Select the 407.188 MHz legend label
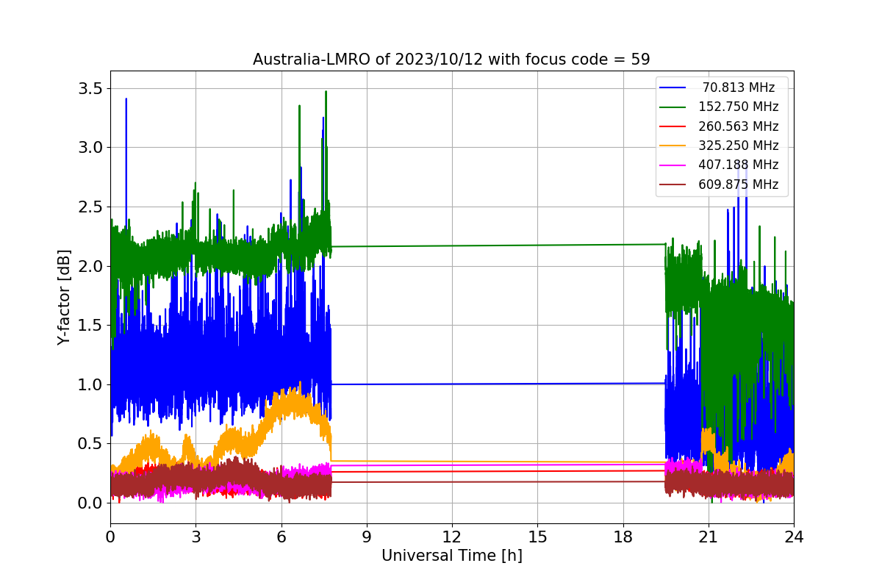 [x=739, y=165]
